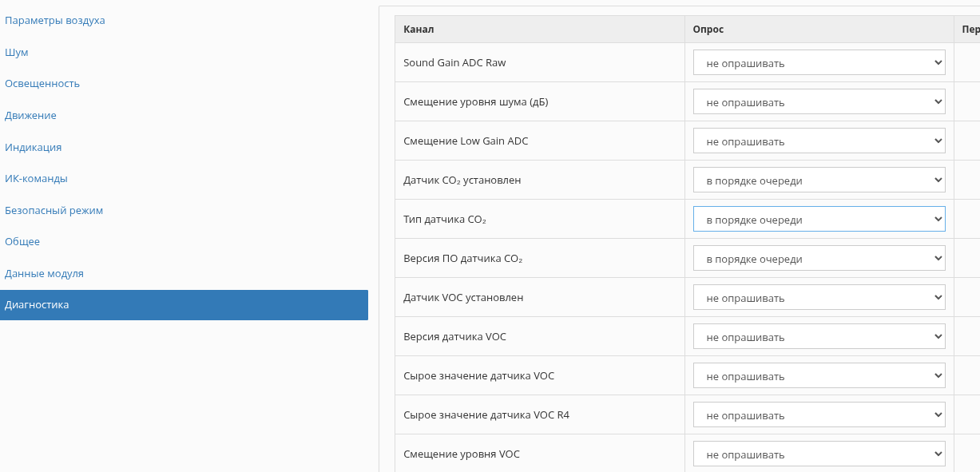Expand polling dropdown for Смещение уровня VOC
This screenshot has height=472, width=980.
tap(819, 454)
